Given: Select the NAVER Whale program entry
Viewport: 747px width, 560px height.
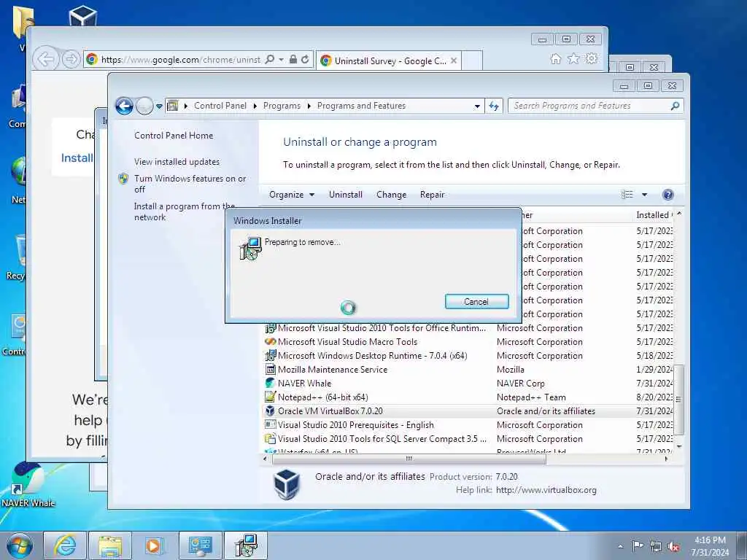Looking at the screenshot, I should pos(304,384).
